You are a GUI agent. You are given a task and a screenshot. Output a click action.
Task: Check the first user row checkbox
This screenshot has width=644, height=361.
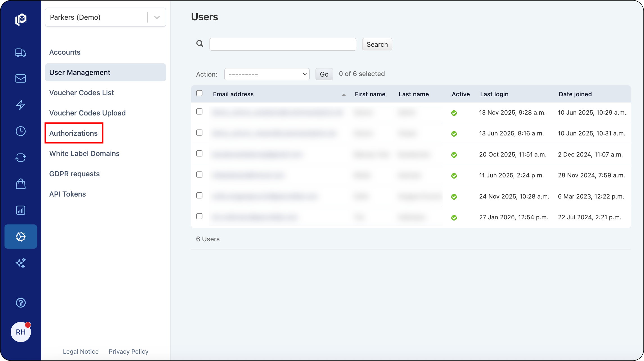[x=199, y=112]
